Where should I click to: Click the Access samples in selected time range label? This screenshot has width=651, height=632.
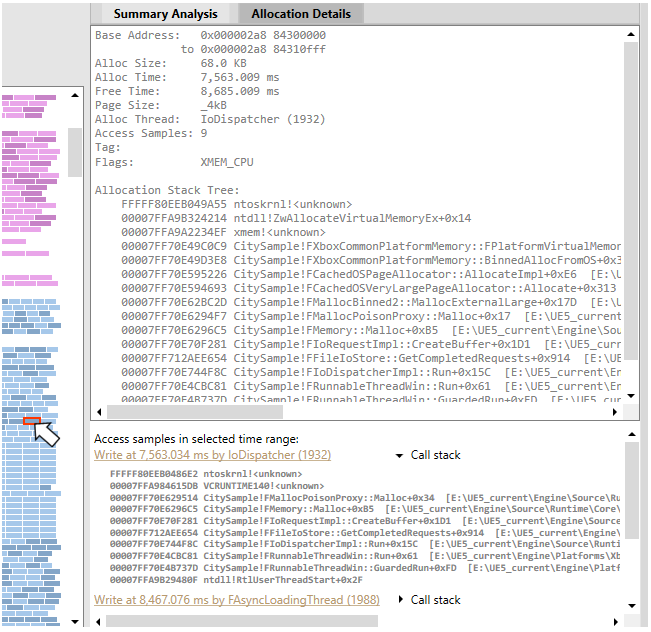tap(196, 439)
